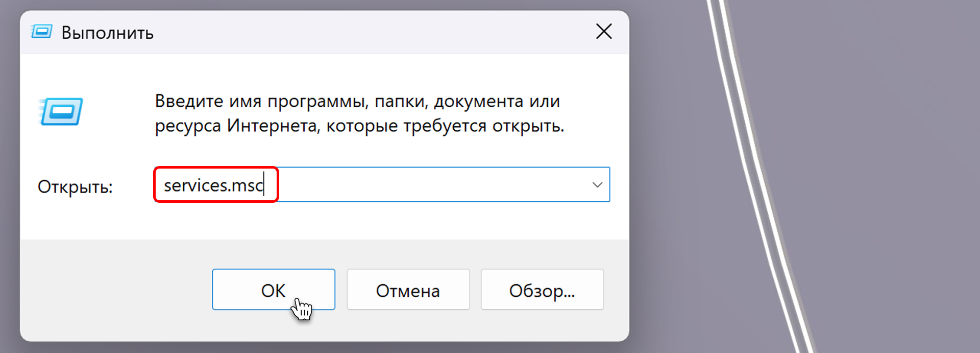Click the word Интернета in the description
Screen dimensions: 980x353
pyautogui.click(x=272, y=126)
